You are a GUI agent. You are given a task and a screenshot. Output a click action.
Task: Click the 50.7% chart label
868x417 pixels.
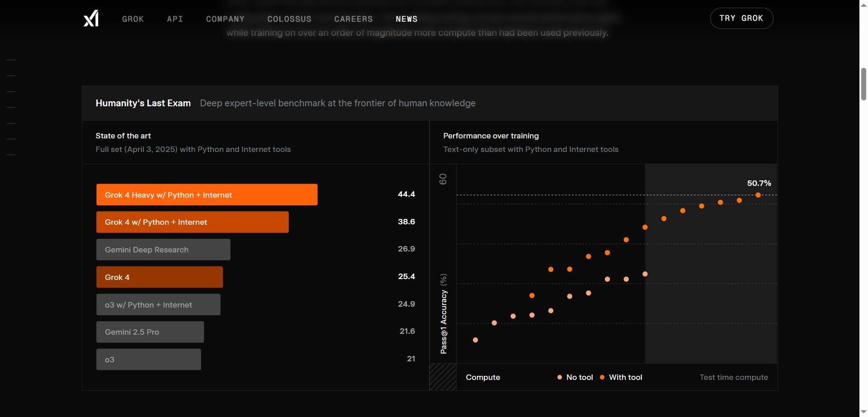[759, 183]
